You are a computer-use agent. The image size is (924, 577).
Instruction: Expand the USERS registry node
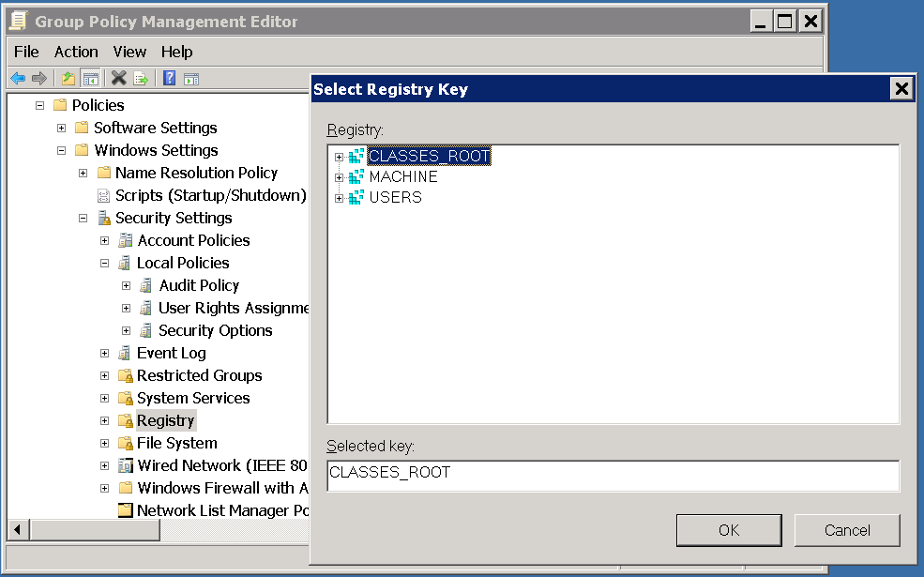coord(339,198)
